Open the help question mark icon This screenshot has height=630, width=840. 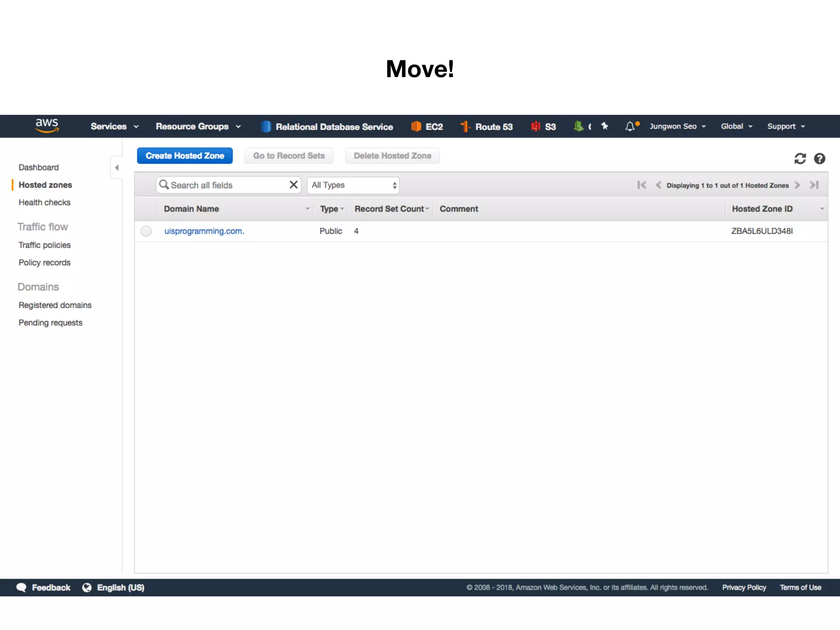click(x=819, y=159)
